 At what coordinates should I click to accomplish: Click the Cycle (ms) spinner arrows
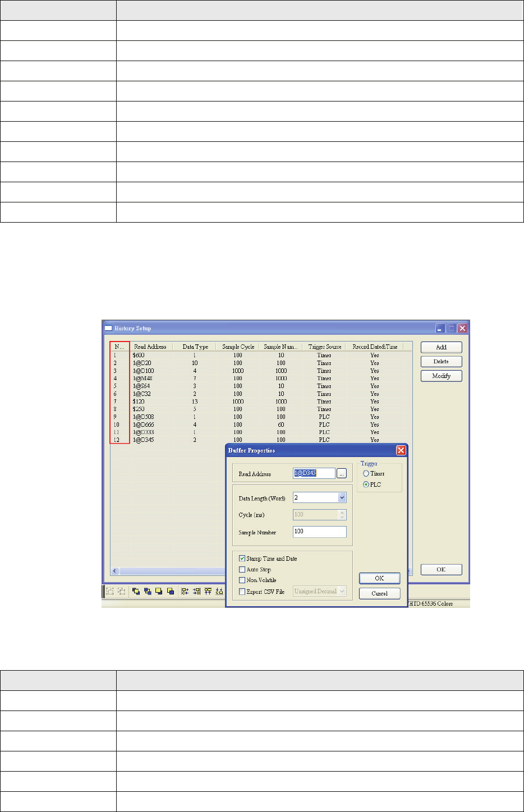point(342,515)
